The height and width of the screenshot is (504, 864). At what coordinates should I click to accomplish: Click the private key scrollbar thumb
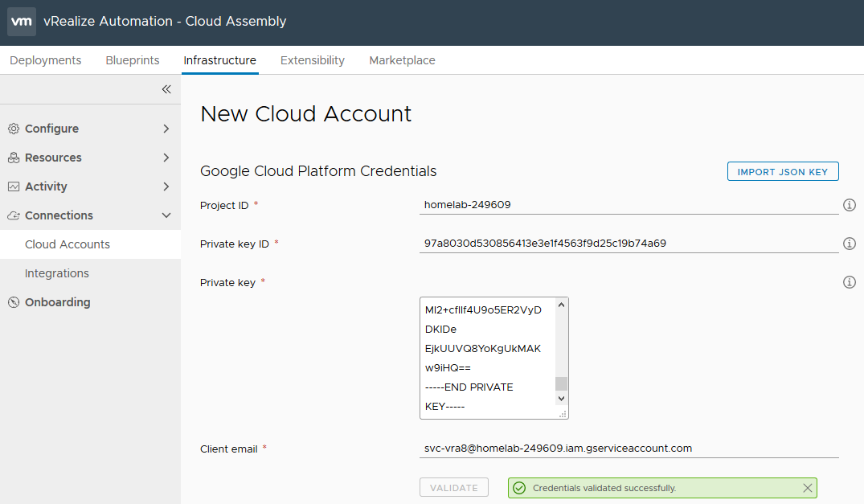pyautogui.click(x=562, y=383)
